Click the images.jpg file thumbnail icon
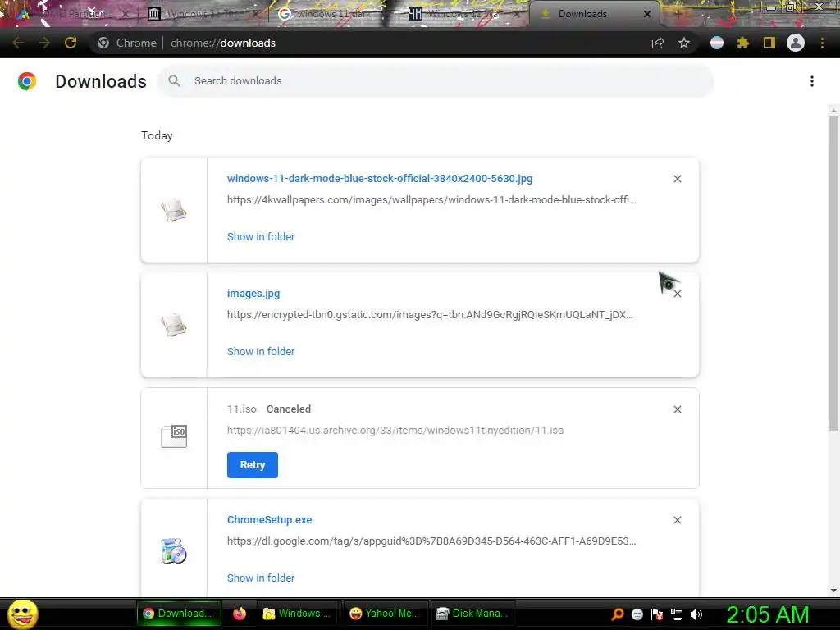This screenshot has width=840, height=630. tap(174, 325)
